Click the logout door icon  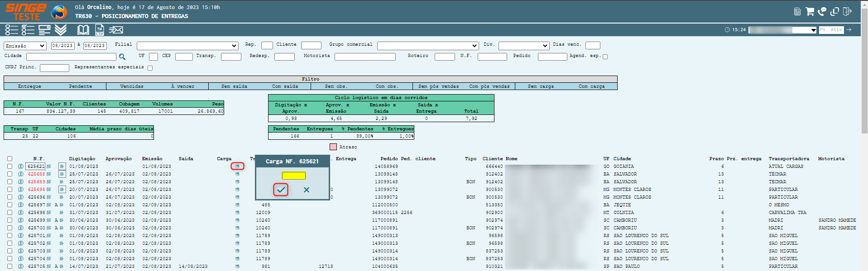click(x=847, y=11)
